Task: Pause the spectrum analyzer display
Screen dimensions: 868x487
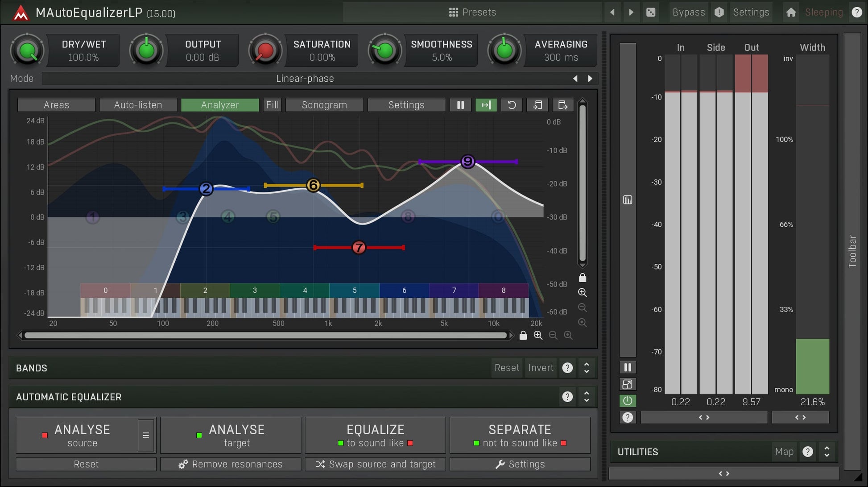Action: tap(460, 105)
